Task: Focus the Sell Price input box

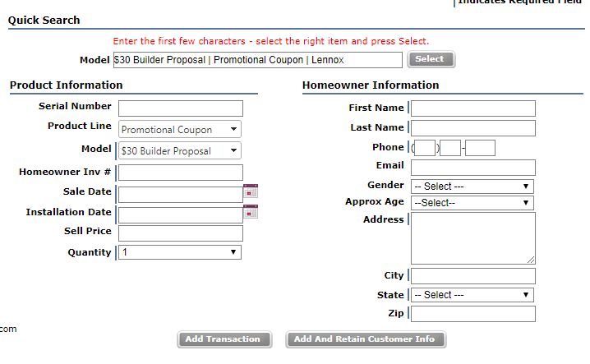Action: click(x=181, y=233)
